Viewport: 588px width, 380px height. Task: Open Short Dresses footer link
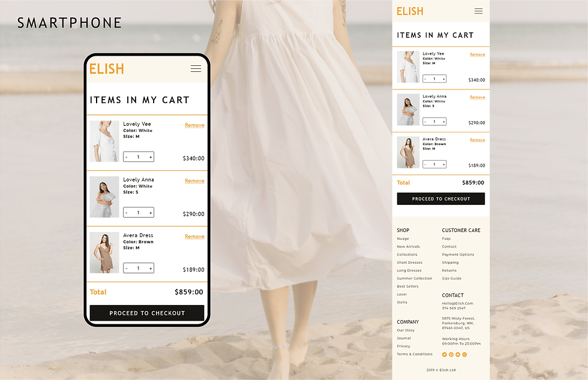click(409, 263)
